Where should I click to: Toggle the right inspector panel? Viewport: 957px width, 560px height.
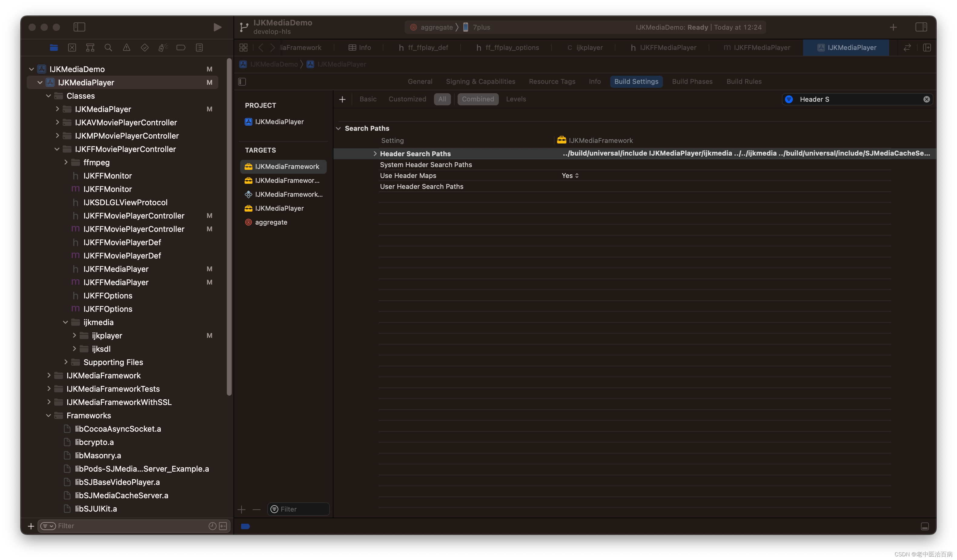click(921, 27)
